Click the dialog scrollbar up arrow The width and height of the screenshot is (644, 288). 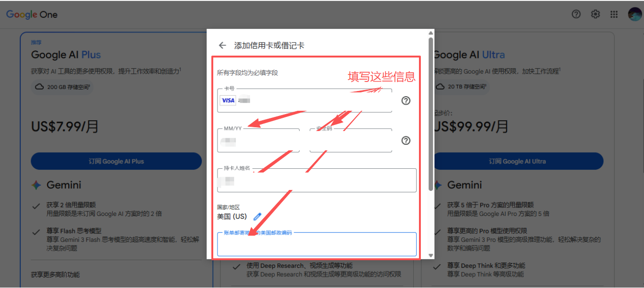click(x=431, y=33)
